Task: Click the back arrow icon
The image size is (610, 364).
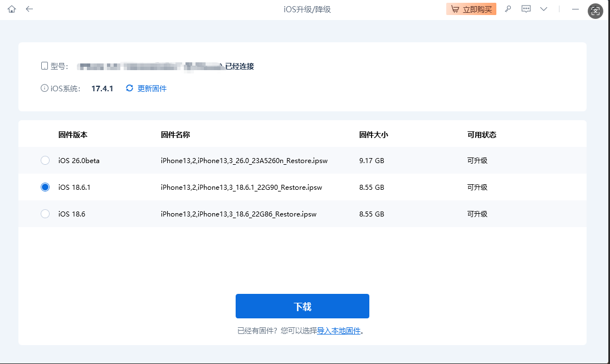Action: coord(28,9)
